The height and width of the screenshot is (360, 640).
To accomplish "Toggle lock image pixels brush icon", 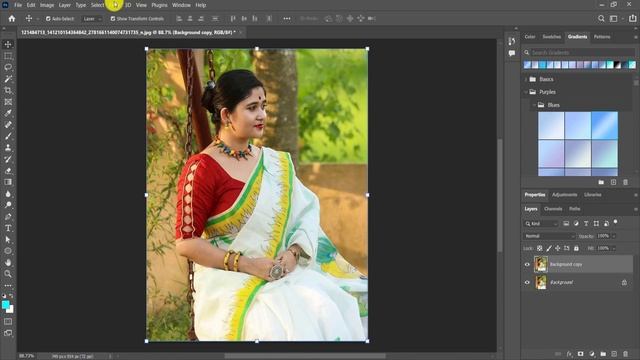I will coord(549,248).
